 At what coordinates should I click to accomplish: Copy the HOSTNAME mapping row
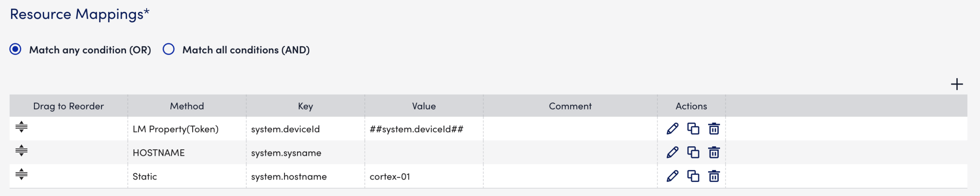[693, 153]
